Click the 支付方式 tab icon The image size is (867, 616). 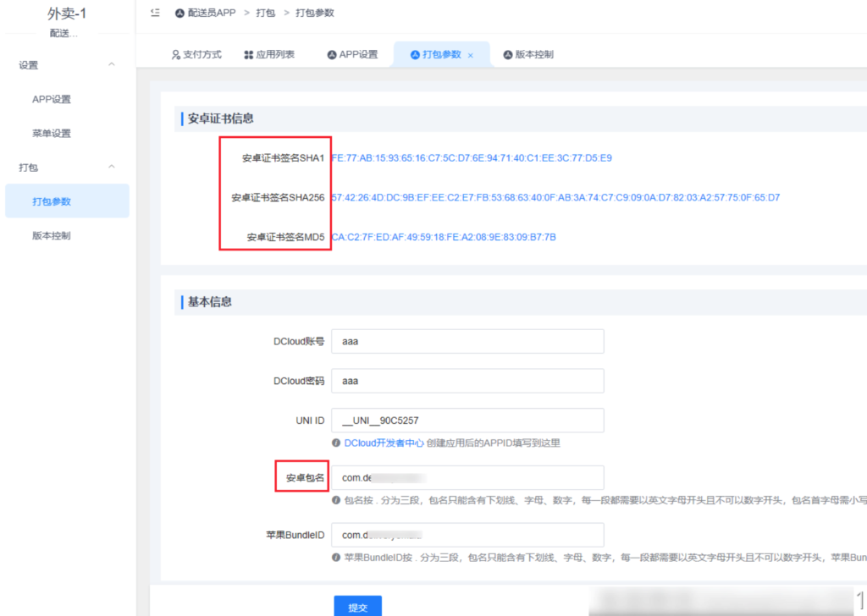(x=176, y=55)
